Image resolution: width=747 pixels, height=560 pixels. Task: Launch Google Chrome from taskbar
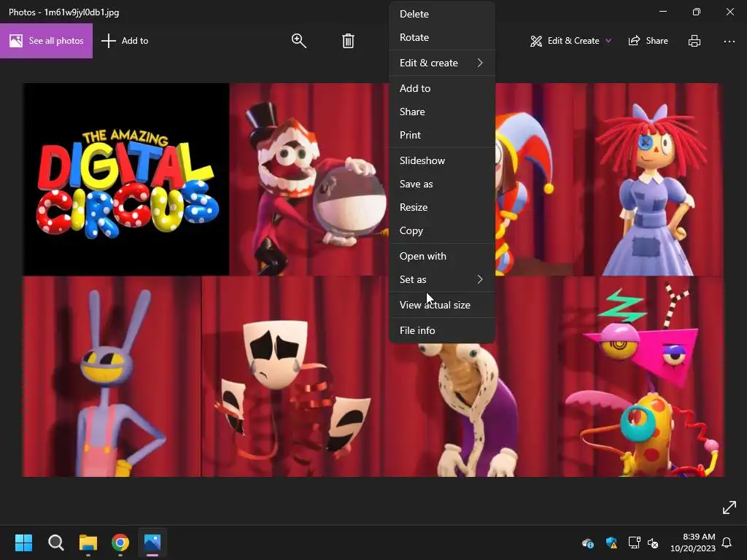[120, 542]
